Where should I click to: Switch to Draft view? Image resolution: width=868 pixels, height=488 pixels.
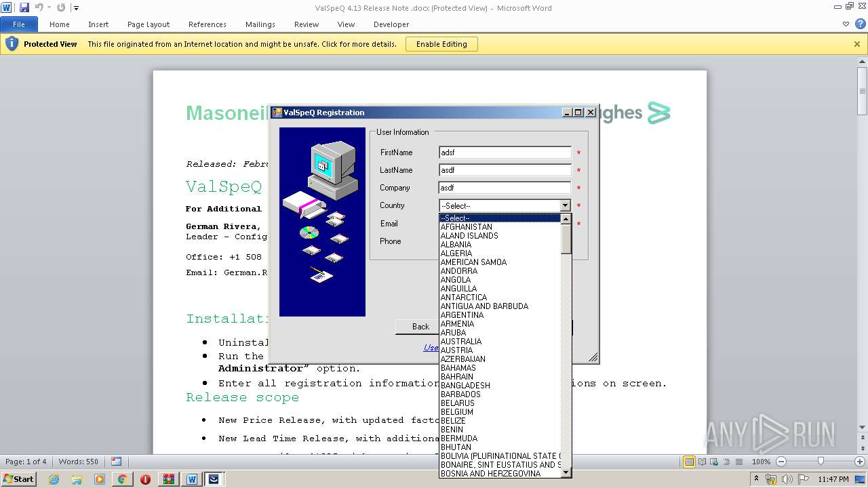tap(738, 462)
